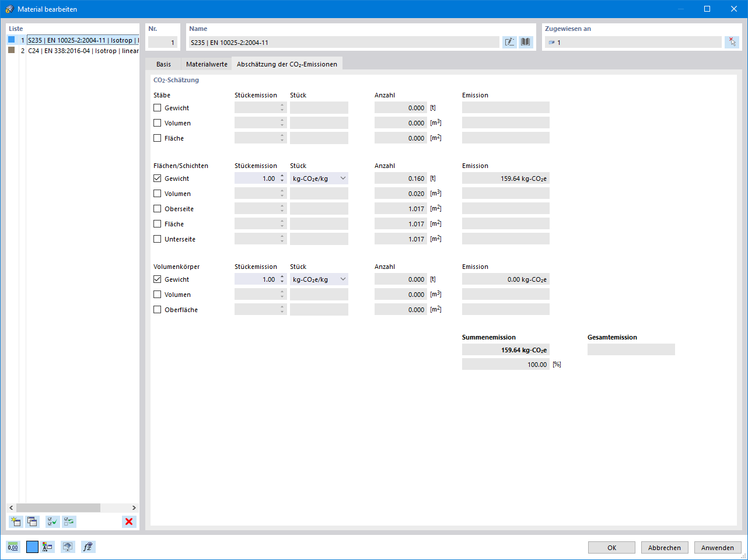Viewport: 748px width, 560px height.
Task: Enable Fläche checkbox under Stäbe
Action: pos(157,138)
